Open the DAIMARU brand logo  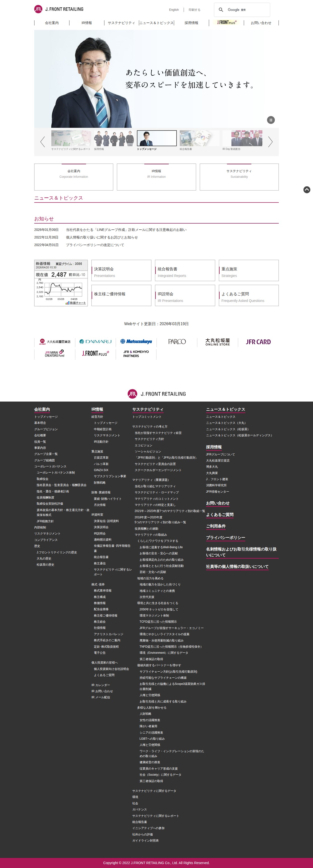[95, 342]
